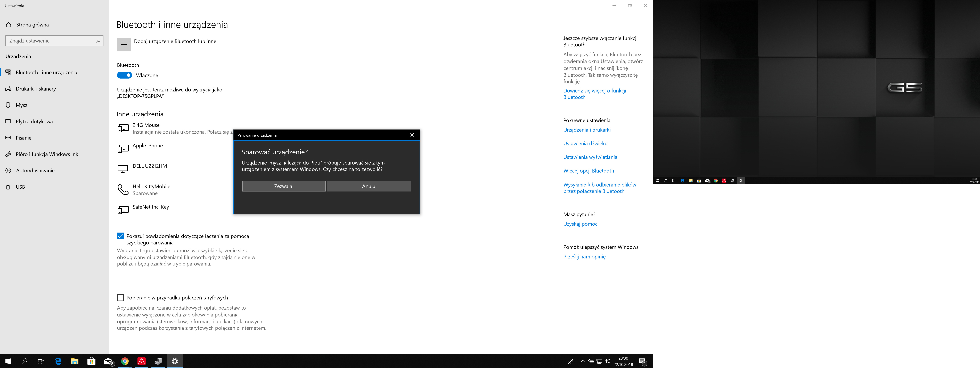The width and height of the screenshot is (980, 368).
Task: Expand hidden system tray icons chevron
Action: point(583,361)
